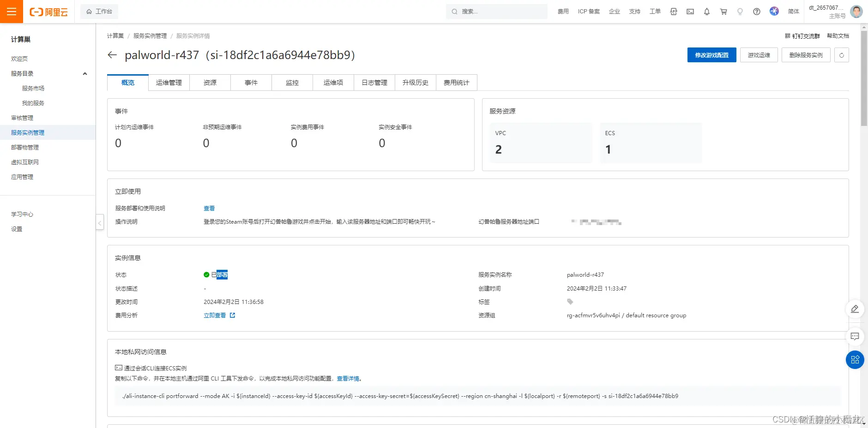The image size is (868, 428).
Task: Collapse the sidebar with the chevron handle
Action: 100,222
